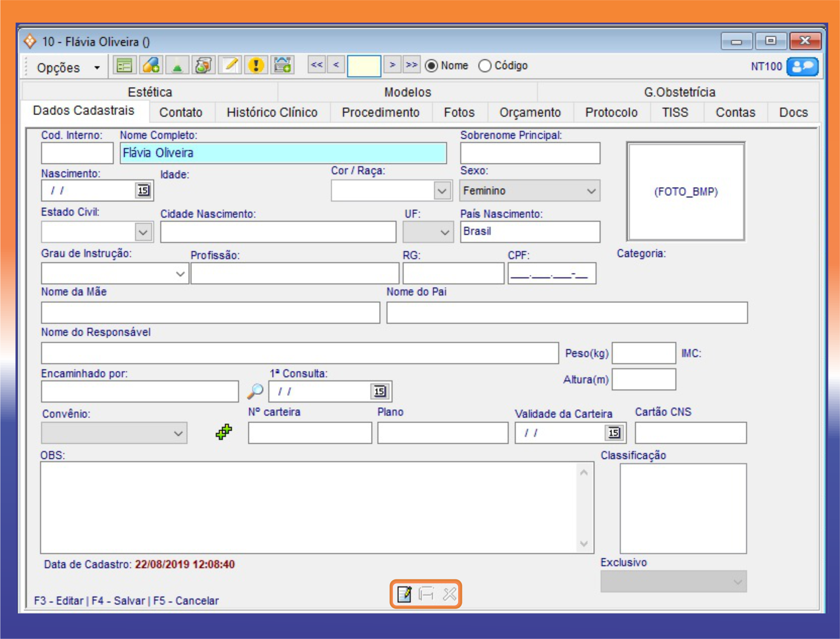Image resolution: width=840 pixels, height=639 pixels.
Task: Open the Orçamento tab
Action: pos(530,113)
